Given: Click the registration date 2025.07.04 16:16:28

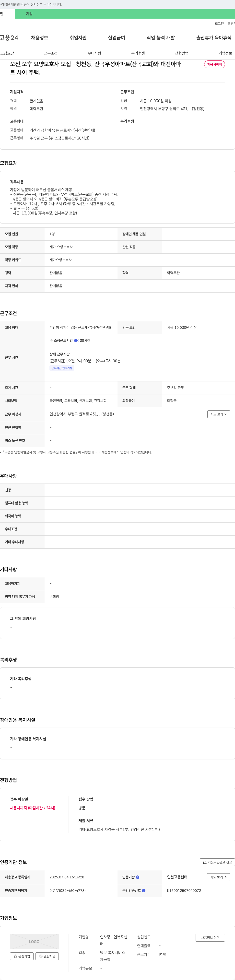Looking at the screenshot, I should (x=67, y=877).
